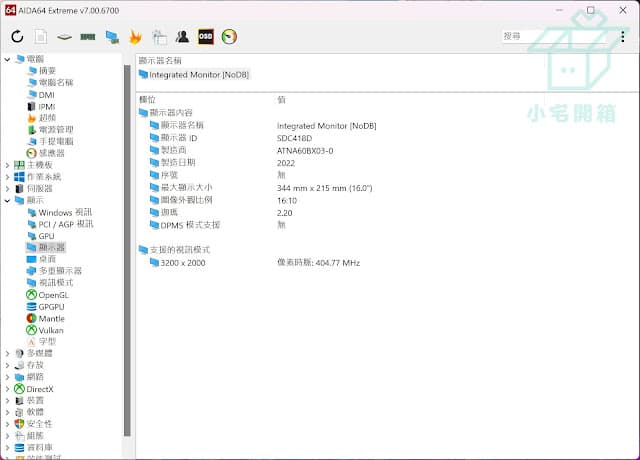Expand the 網路 tree node
640x460 pixels.
(x=7, y=377)
